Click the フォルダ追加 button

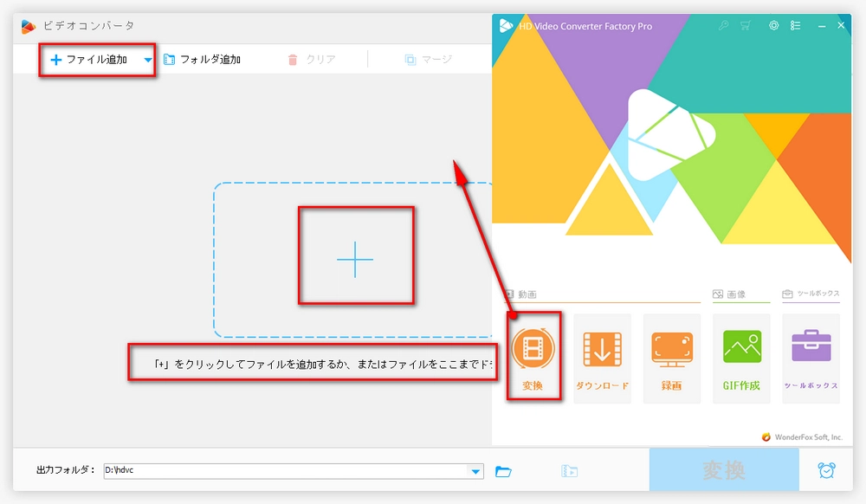202,60
